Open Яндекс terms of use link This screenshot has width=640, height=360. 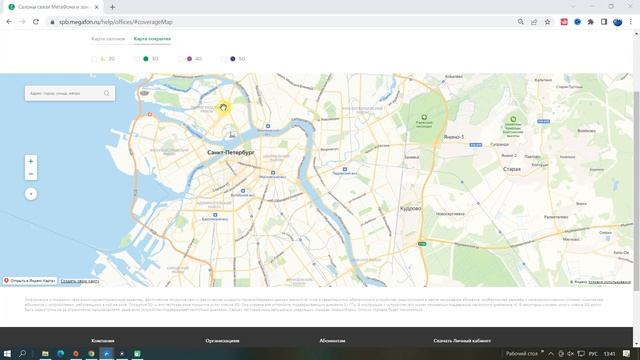coord(609,282)
